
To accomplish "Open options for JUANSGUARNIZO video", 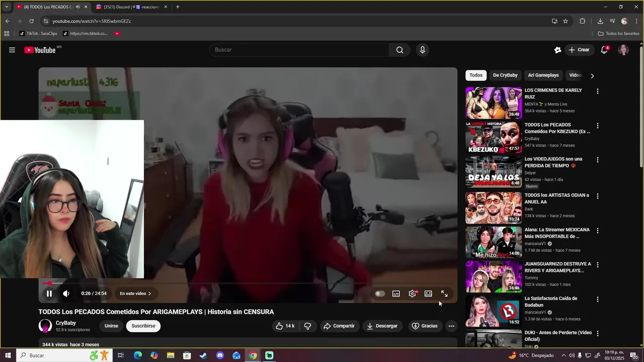I will (x=598, y=265).
